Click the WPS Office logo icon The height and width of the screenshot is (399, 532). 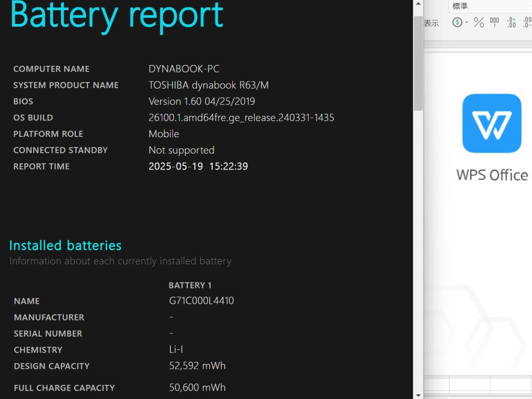[492, 123]
